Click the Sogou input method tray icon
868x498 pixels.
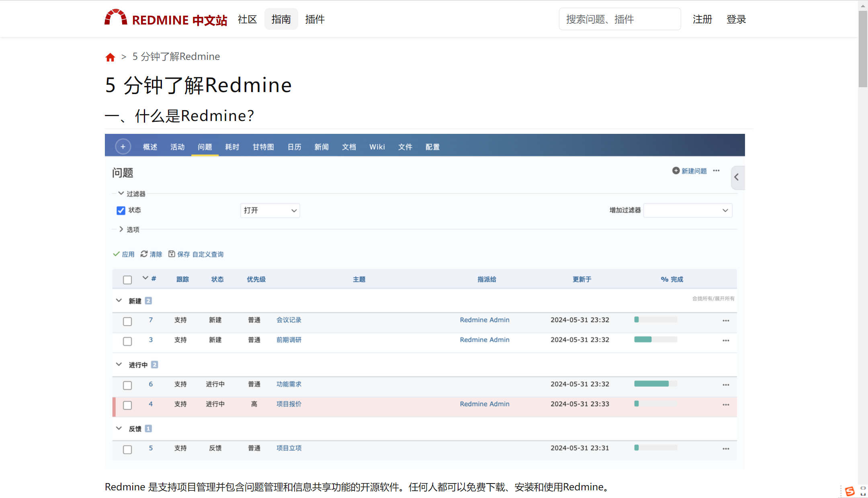click(x=850, y=491)
